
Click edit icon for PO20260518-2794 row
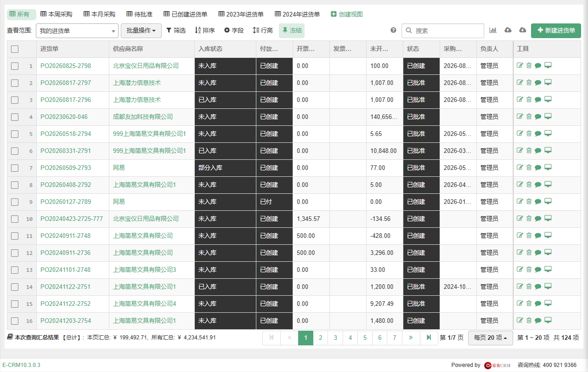point(520,134)
